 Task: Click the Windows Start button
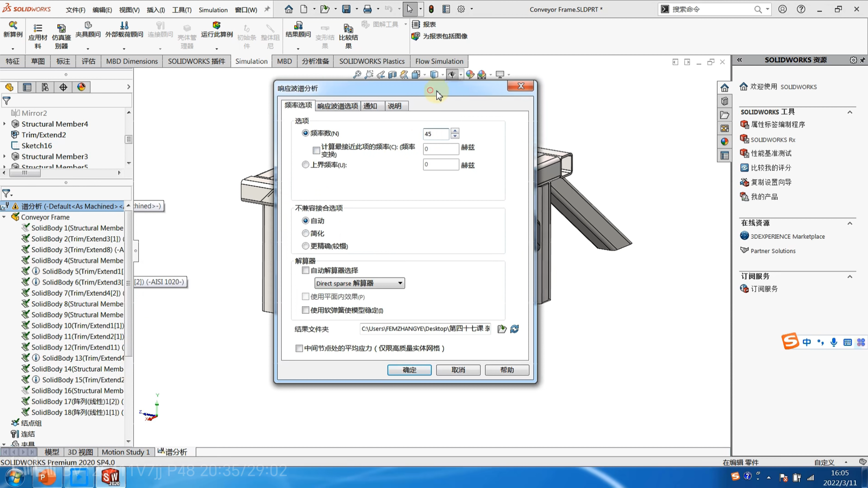(15, 477)
